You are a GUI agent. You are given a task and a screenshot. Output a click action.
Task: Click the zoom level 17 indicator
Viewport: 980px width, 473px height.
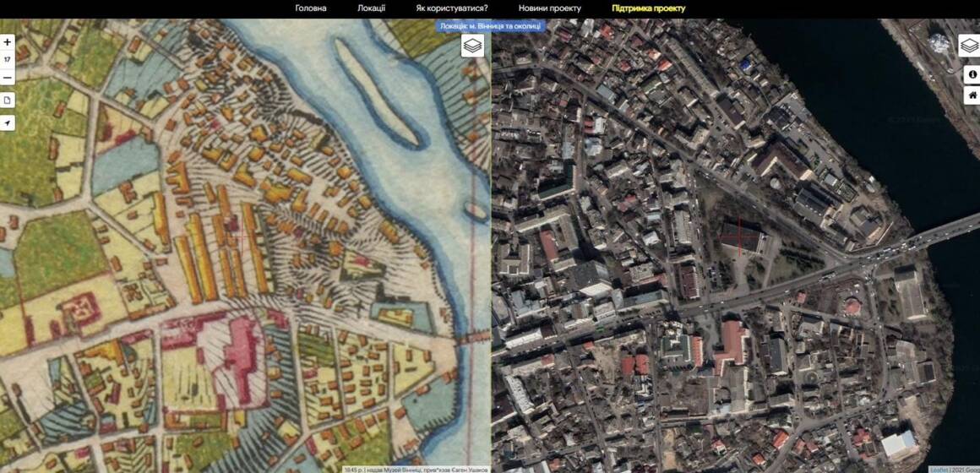(x=7, y=60)
